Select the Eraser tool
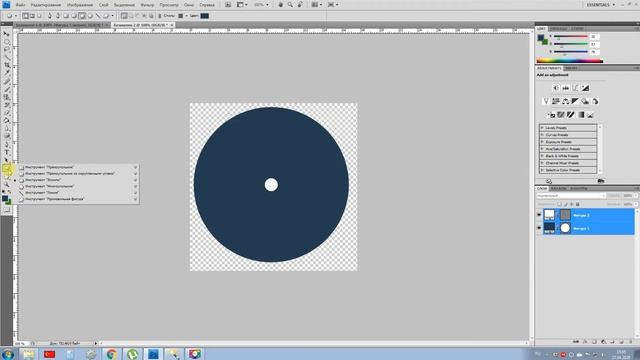This screenshot has height=360, width=640. (x=7, y=113)
